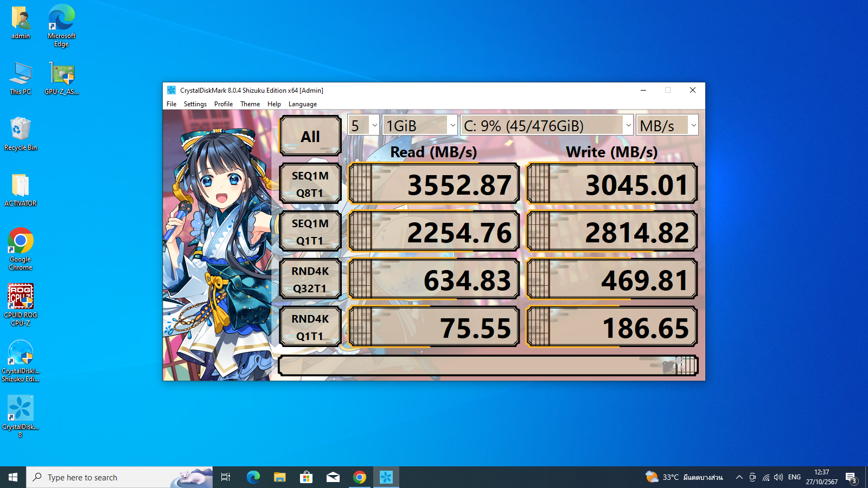Open Mail app from taskbar

coord(333,477)
